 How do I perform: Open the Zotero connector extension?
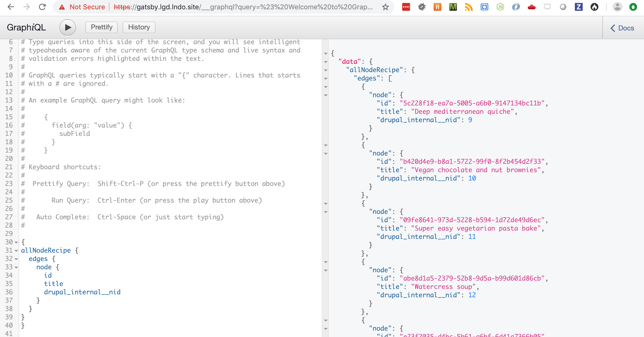coord(579,7)
